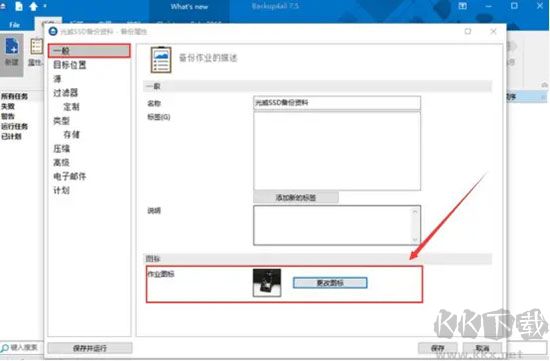Open the File menu in Backup4all
The height and width of the screenshot is (361, 550).
[14, 25]
